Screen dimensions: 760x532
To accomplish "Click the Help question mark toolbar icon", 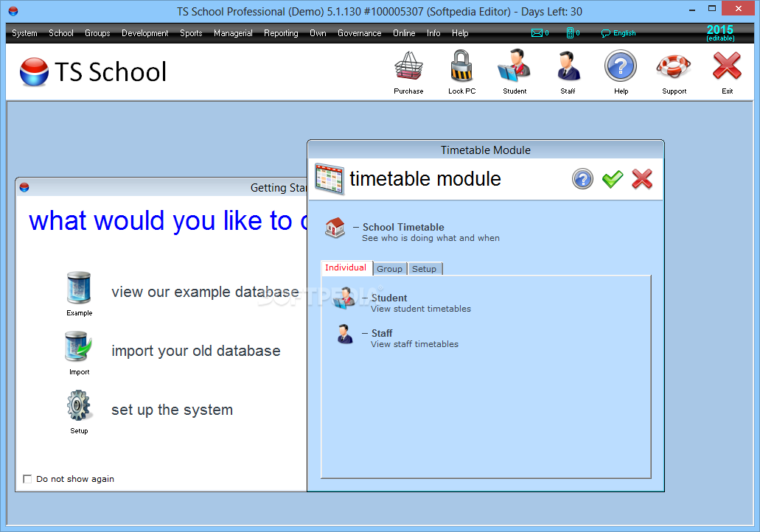I will click(621, 66).
